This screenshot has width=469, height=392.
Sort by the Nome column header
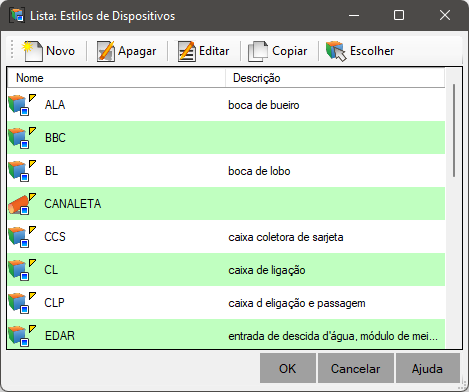click(x=116, y=78)
